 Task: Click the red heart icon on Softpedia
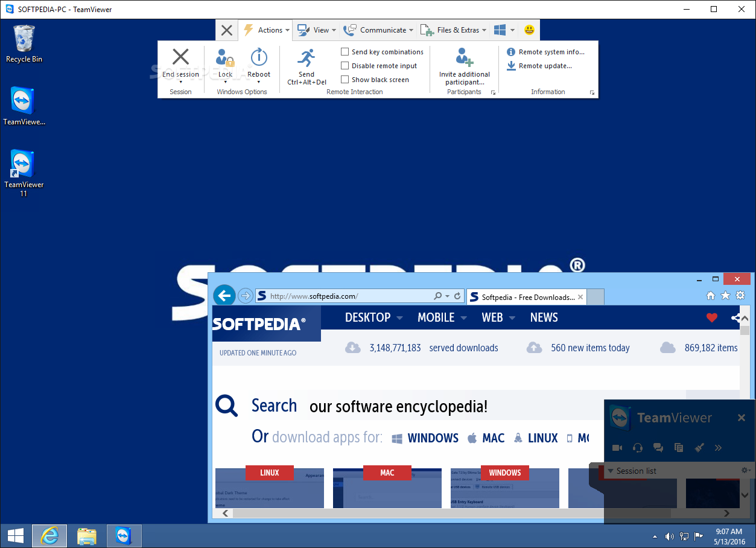pyautogui.click(x=712, y=317)
